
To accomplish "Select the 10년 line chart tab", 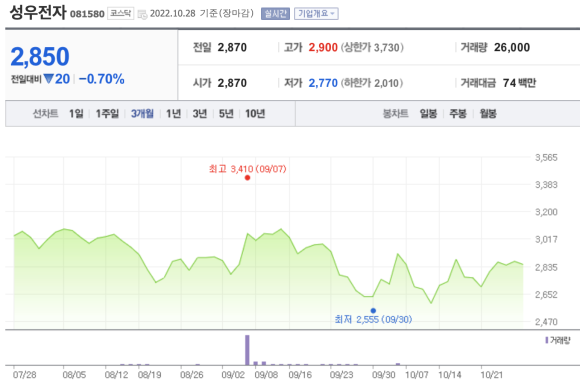I will [255, 114].
